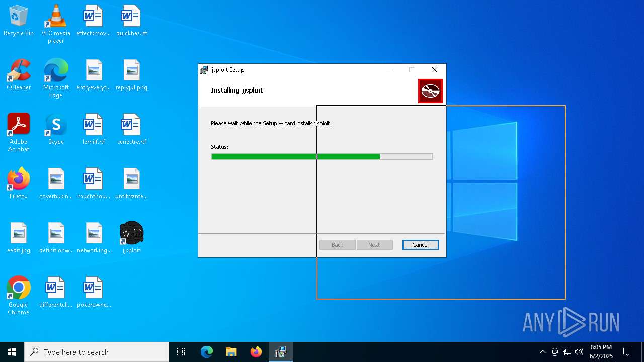Click the 'Status:' label
This screenshot has width=644, height=362.
point(219,147)
